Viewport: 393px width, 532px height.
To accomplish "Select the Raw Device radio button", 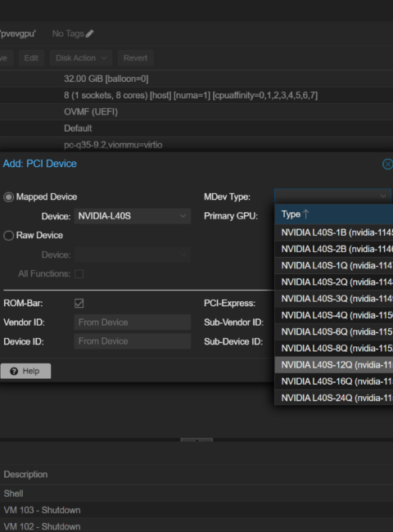I will click(8, 236).
